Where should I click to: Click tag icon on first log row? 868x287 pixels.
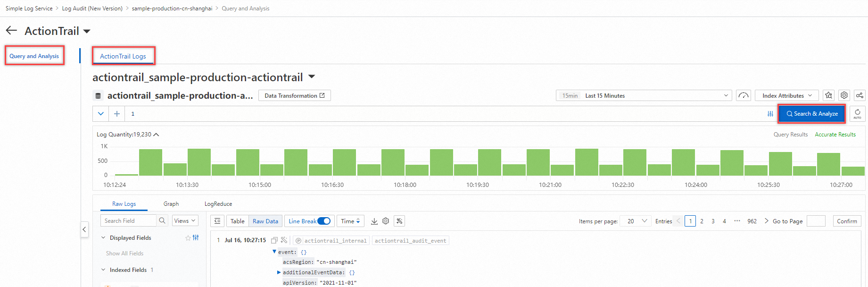point(284,240)
